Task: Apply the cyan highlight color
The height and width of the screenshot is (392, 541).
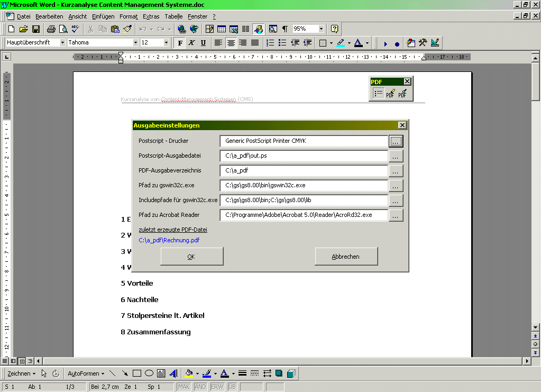Action: 341,43
